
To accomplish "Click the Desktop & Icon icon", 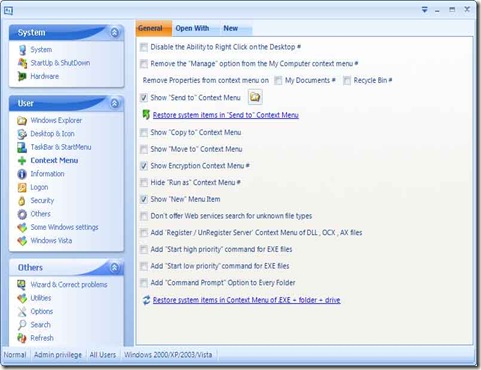I will [x=22, y=134].
